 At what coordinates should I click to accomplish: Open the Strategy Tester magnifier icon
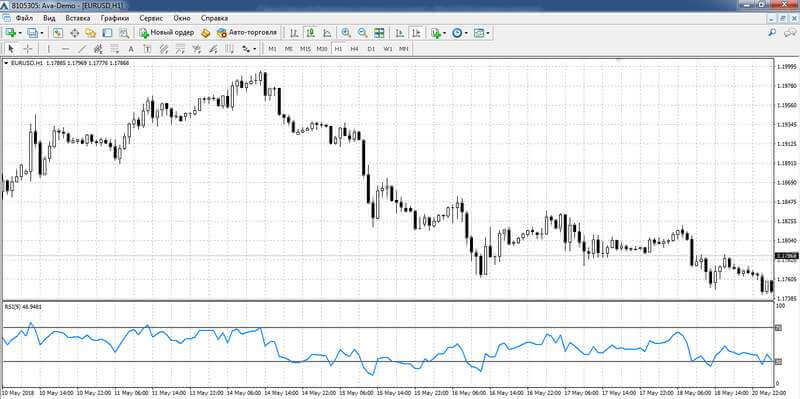coord(123,33)
